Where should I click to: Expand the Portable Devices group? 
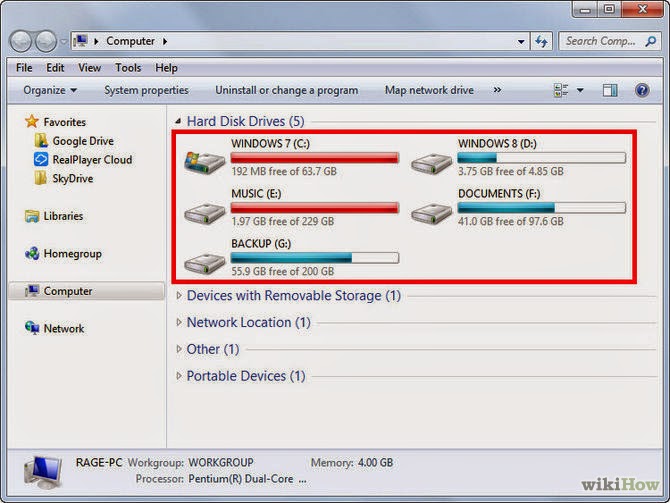pyautogui.click(x=179, y=376)
